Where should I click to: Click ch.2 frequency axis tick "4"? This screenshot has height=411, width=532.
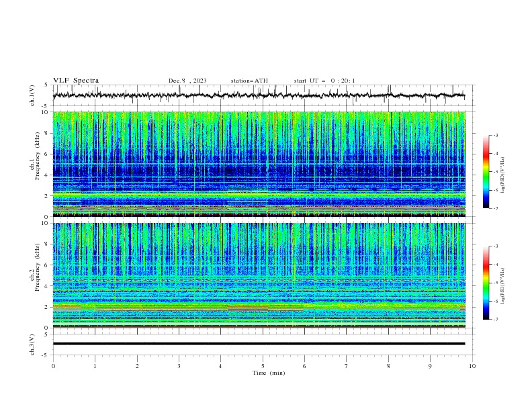(47, 286)
